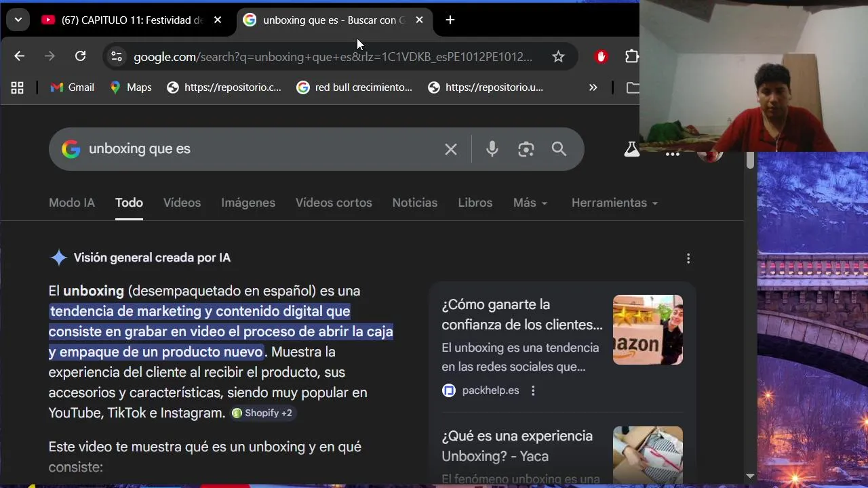This screenshot has width=868, height=488.
Task: Expand the Herramientas dropdown
Action: click(x=614, y=203)
